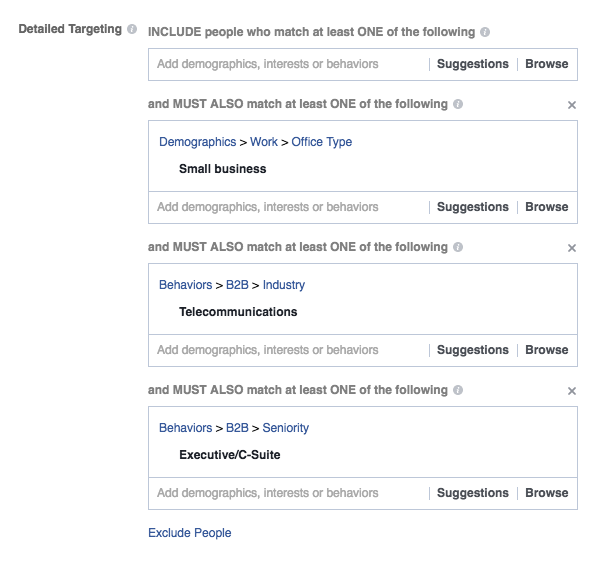This screenshot has height=568, width=607.
Task: Focus the top Add demographics input field
Action: [x=288, y=64]
